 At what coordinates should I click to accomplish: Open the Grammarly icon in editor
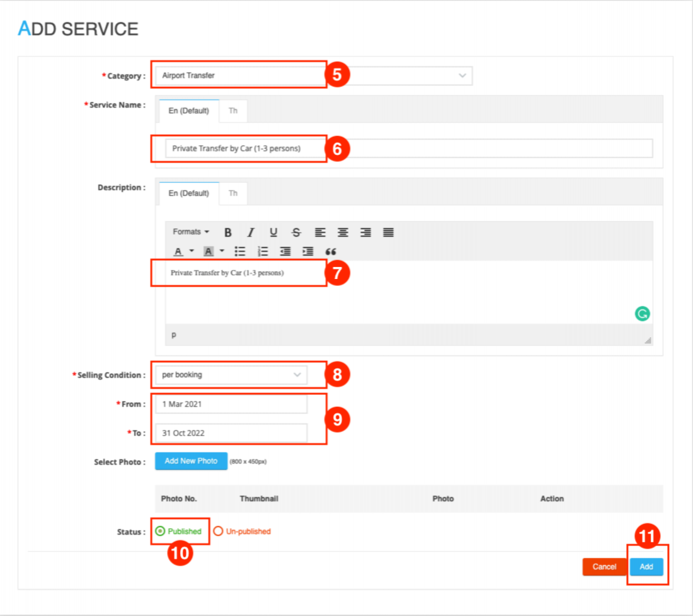(x=642, y=314)
